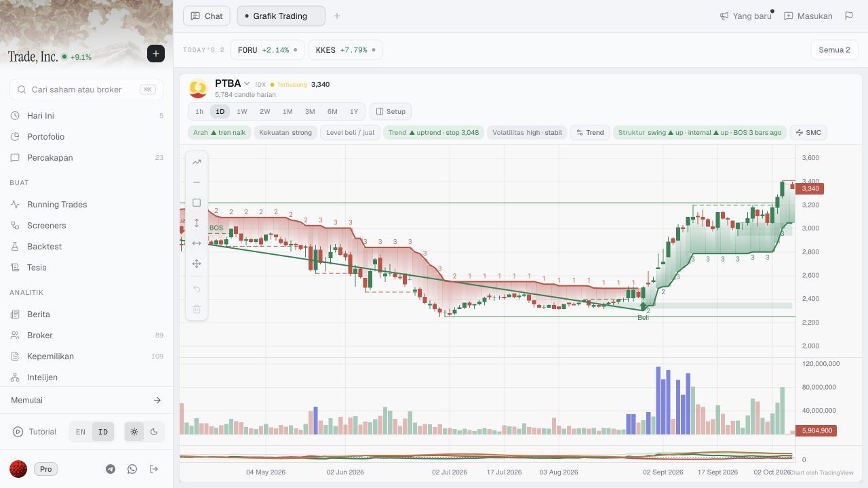Select the rectangle drawing tool
This screenshot has width=868, height=488.
coord(197,203)
